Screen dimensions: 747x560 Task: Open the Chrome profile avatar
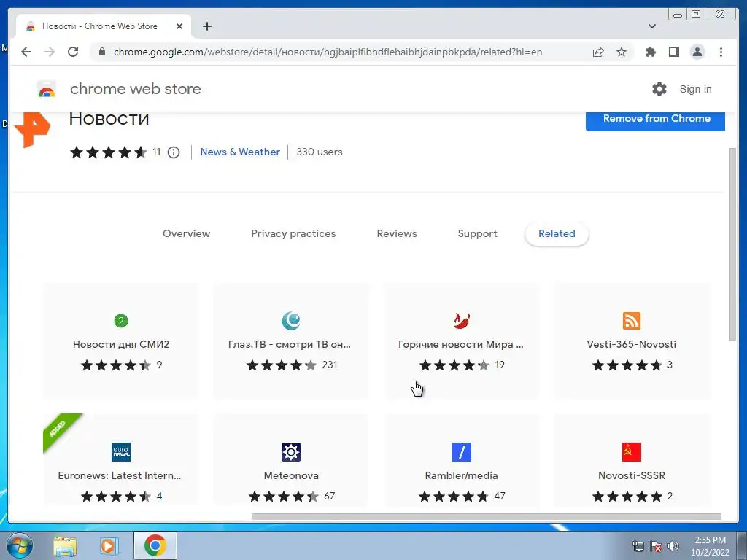pyautogui.click(x=697, y=52)
